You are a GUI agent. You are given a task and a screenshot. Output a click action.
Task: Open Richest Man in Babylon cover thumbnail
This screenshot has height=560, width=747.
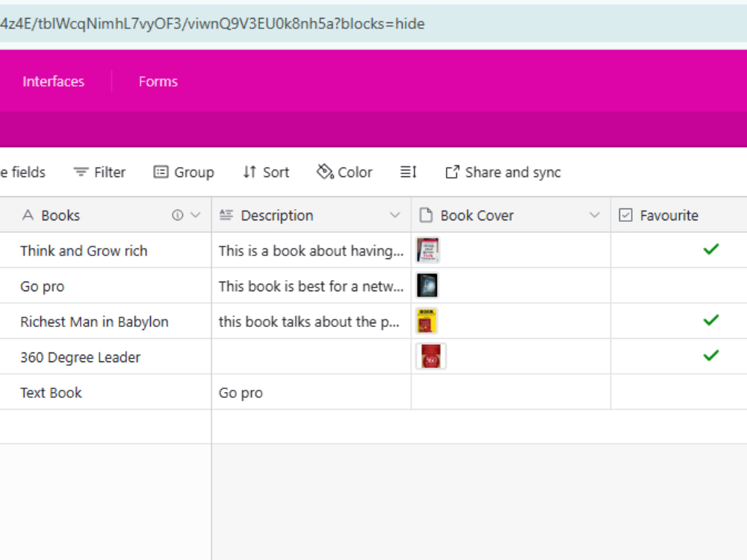(x=427, y=320)
